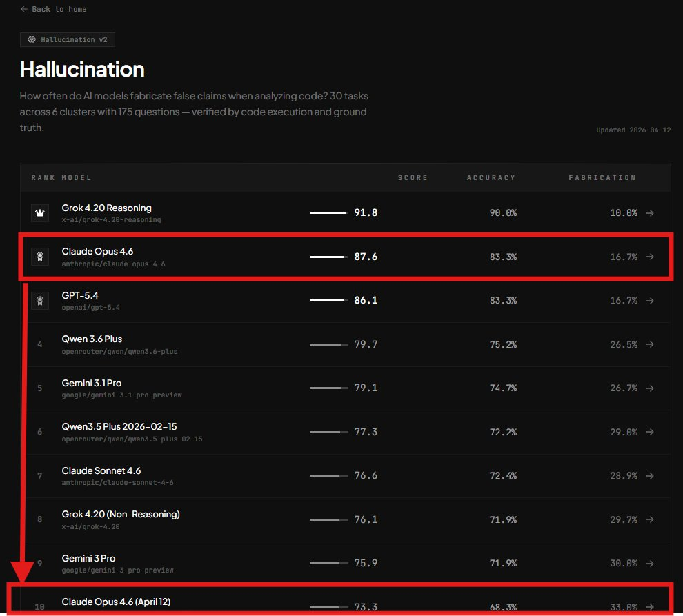Open details arrow for Claude Sonnet 4.6 row
The width and height of the screenshot is (683, 616).
(x=650, y=476)
